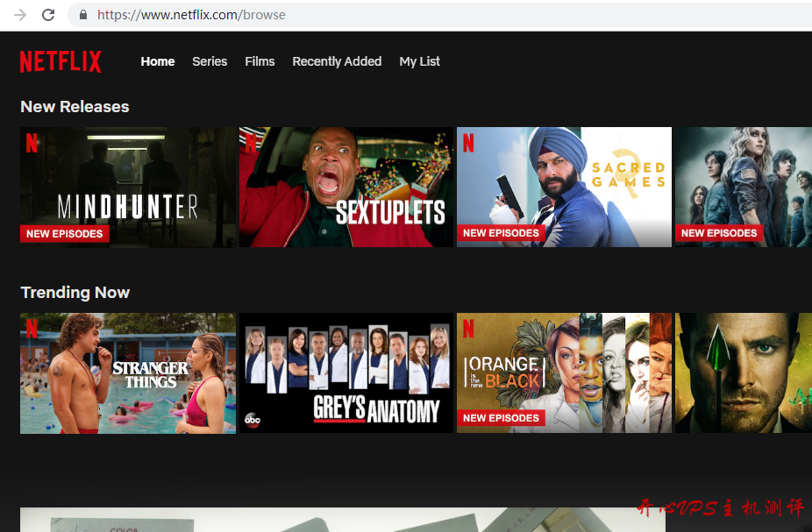Go to Films section
This screenshot has width=812, height=532.
[x=260, y=61]
